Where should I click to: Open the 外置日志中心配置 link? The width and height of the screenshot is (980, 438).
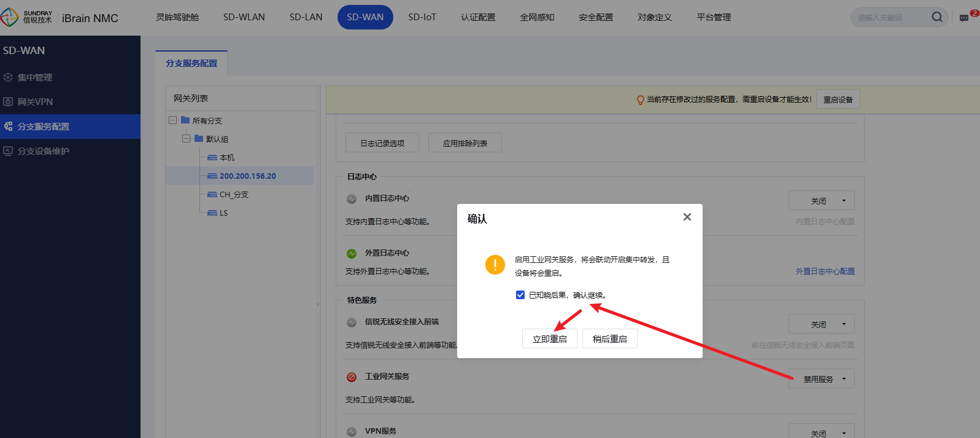click(x=825, y=272)
